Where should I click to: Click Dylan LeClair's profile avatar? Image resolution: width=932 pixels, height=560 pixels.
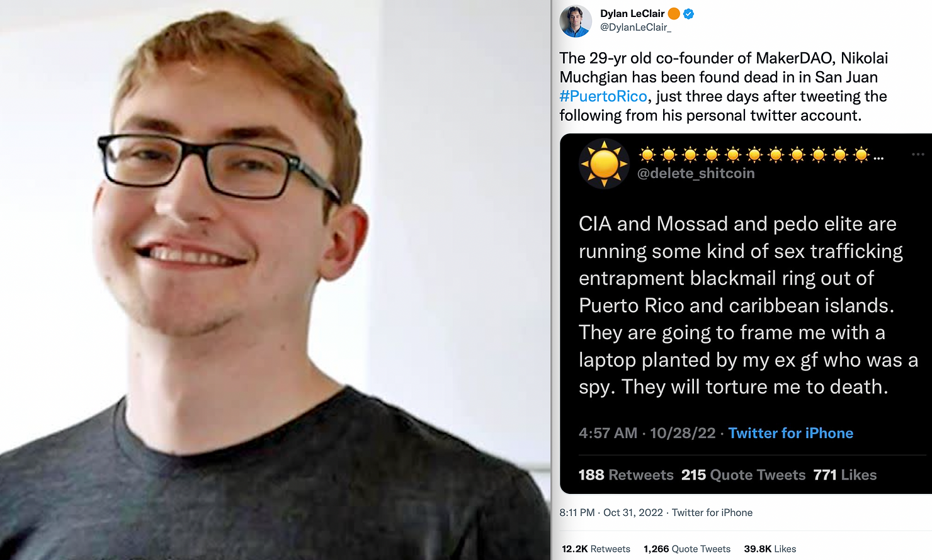tap(576, 21)
